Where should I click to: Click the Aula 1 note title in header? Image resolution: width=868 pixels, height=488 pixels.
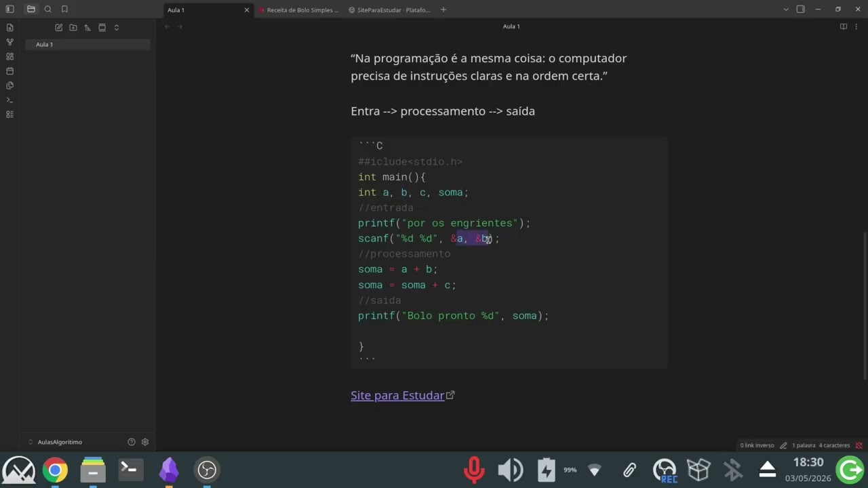point(511,26)
